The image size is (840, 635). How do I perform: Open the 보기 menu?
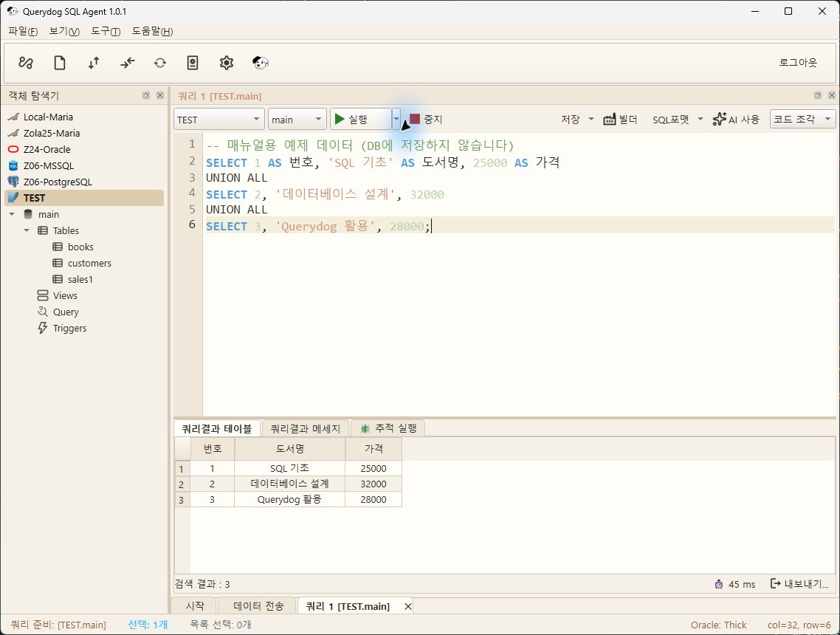[64, 31]
